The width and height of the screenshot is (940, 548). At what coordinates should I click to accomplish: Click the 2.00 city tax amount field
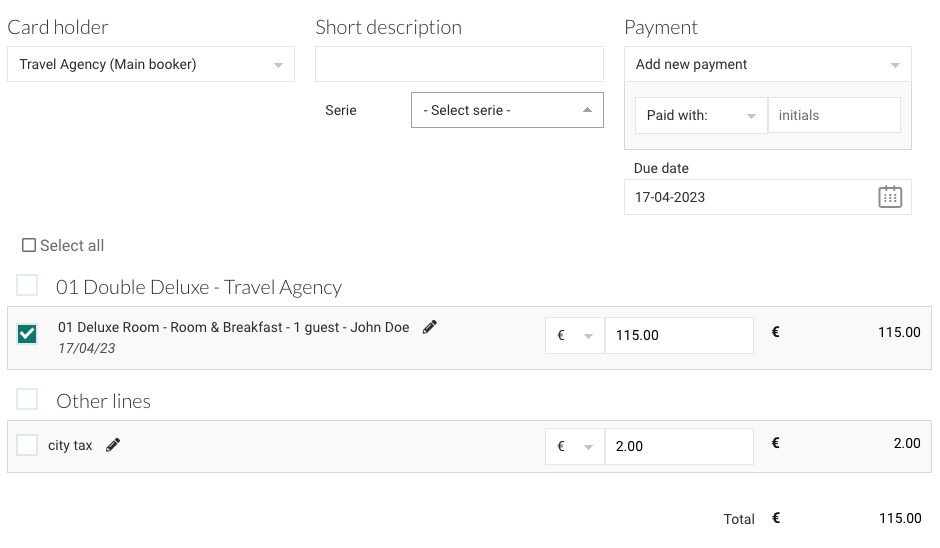[678, 446]
